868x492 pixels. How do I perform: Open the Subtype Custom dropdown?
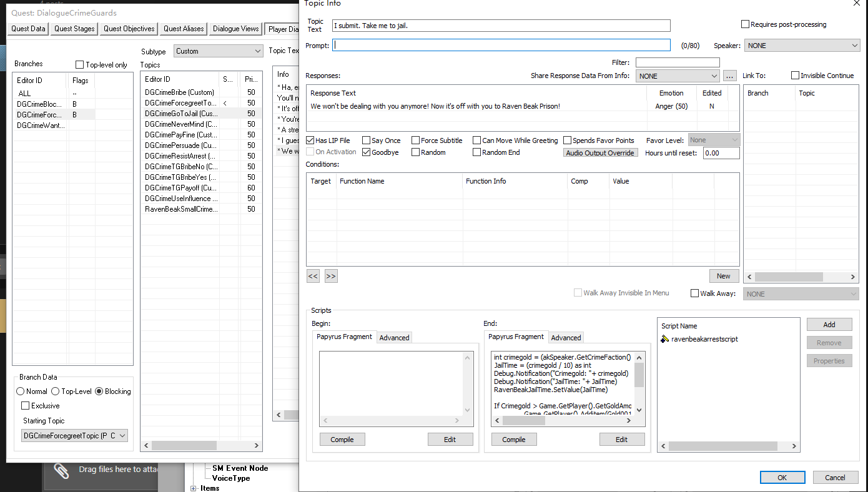point(218,51)
